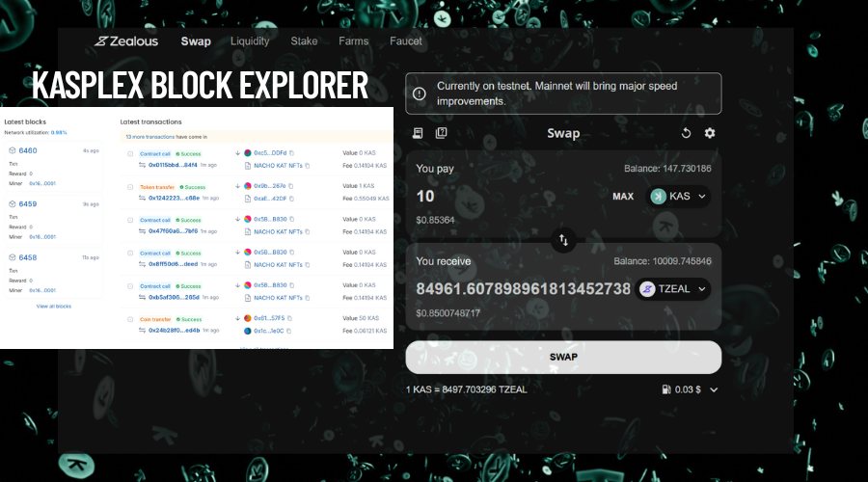Screen dimensions: 868x482
Task: Expand details for transaction 0x47f60a6...7bf6
Action: click(130, 220)
